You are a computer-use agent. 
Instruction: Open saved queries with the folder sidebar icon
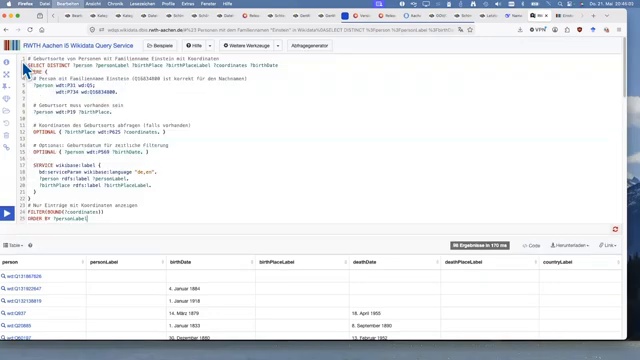tap(6, 111)
